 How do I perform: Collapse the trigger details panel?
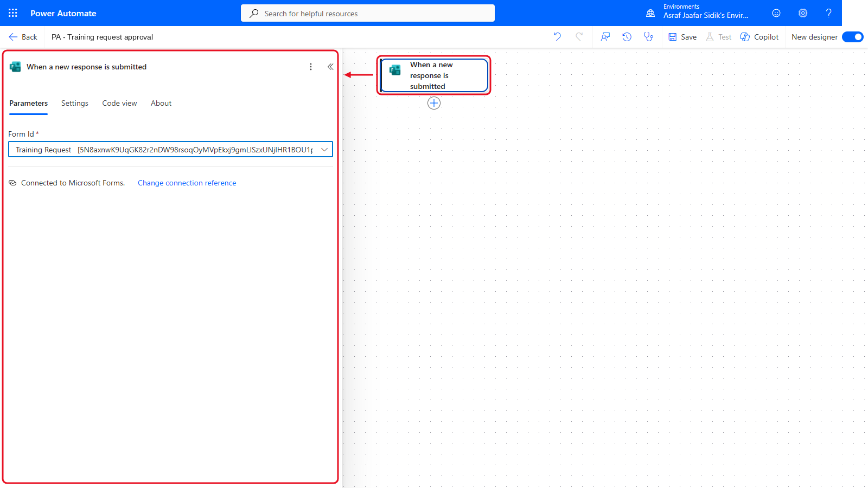(330, 67)
